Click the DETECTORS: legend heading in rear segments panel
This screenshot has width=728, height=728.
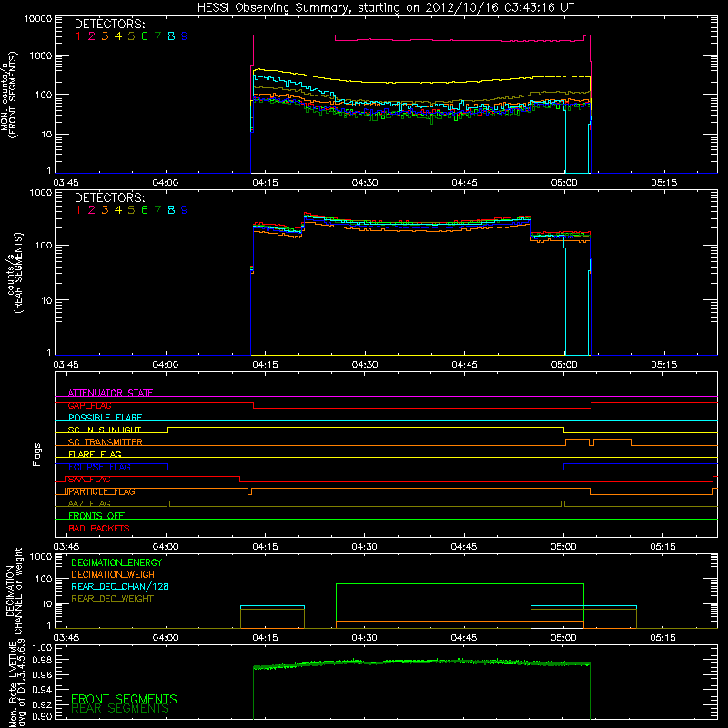pyautogui.click(x=109, y=197)
